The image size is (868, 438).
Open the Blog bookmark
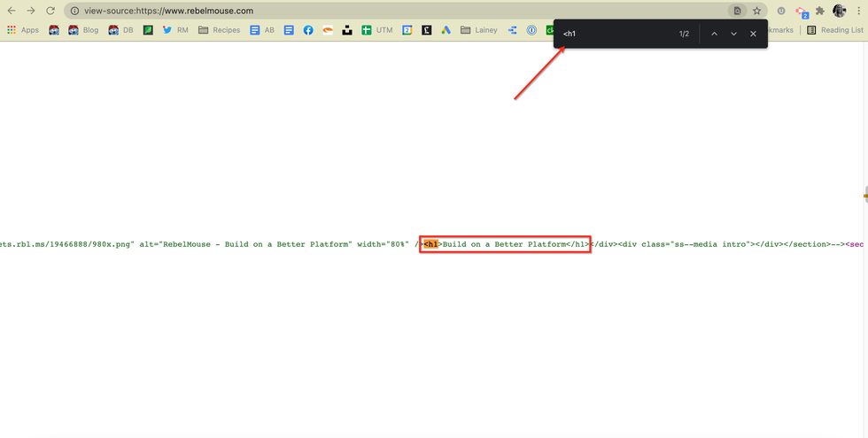click(83, 30)
